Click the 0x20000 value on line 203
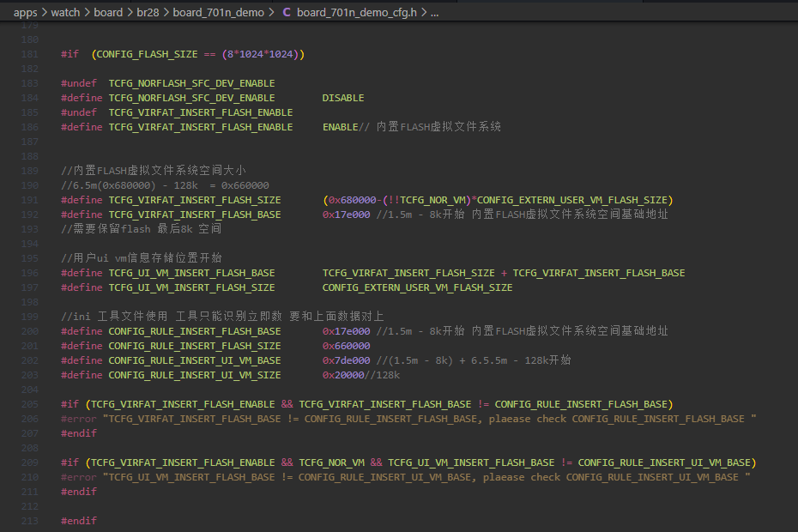Image resolution: width=798 pixels, height=532 pixels. tap(343, 375)
